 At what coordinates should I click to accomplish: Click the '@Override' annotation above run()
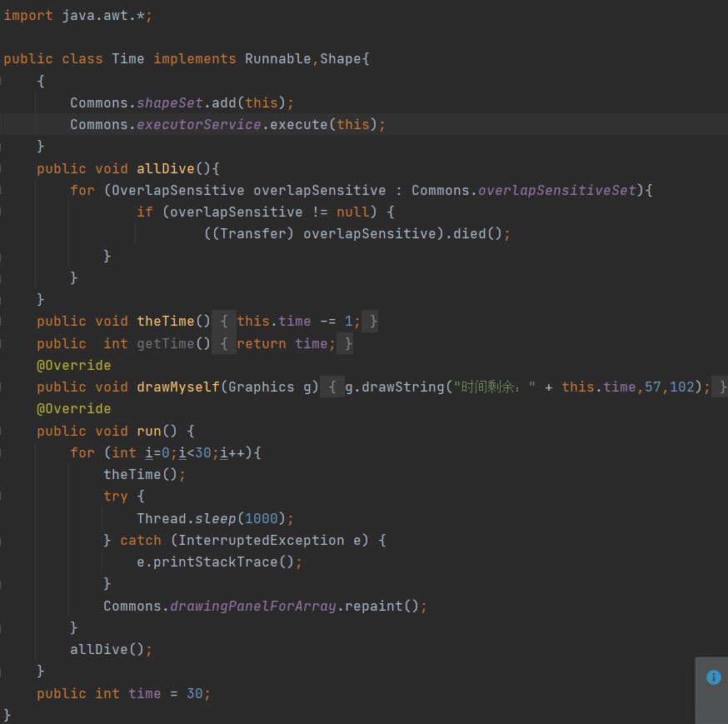[x=74, y=409]
